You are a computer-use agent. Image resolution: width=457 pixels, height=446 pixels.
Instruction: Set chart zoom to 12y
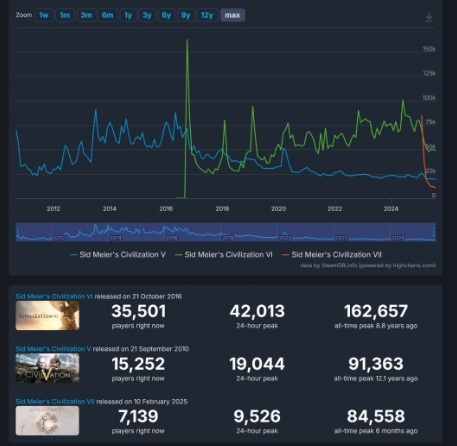207,15
